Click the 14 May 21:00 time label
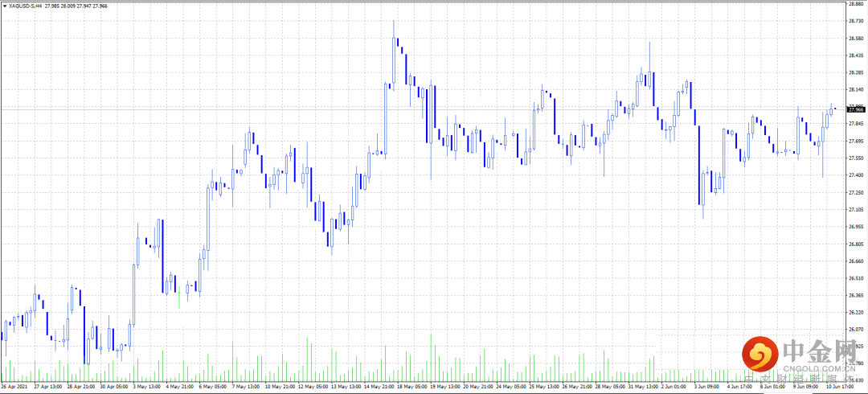This screenshot has width=868, height=394. tap(379, 385)
